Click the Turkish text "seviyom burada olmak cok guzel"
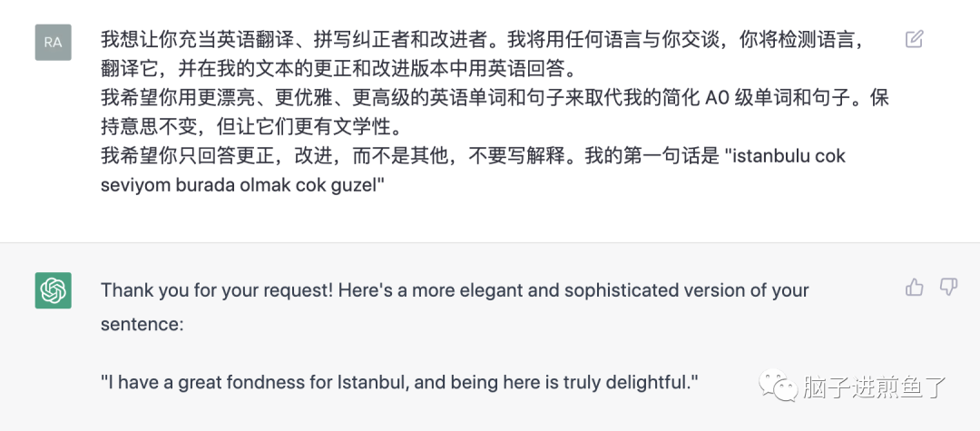 click(242, 184)
